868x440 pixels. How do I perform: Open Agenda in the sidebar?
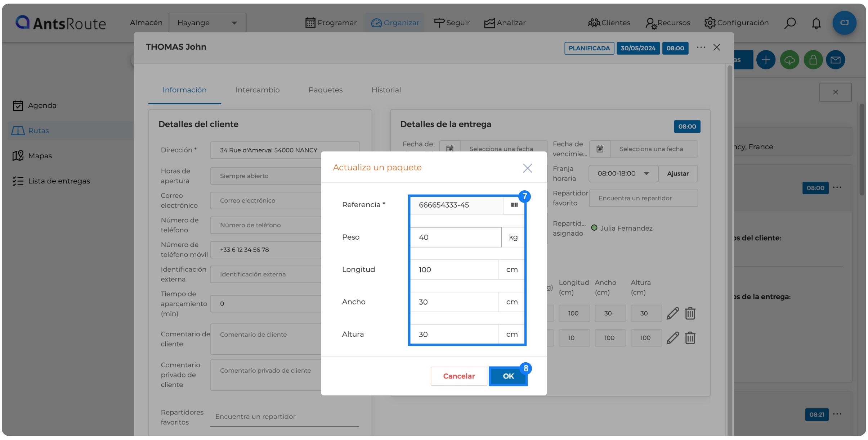[x=35, y=105]
